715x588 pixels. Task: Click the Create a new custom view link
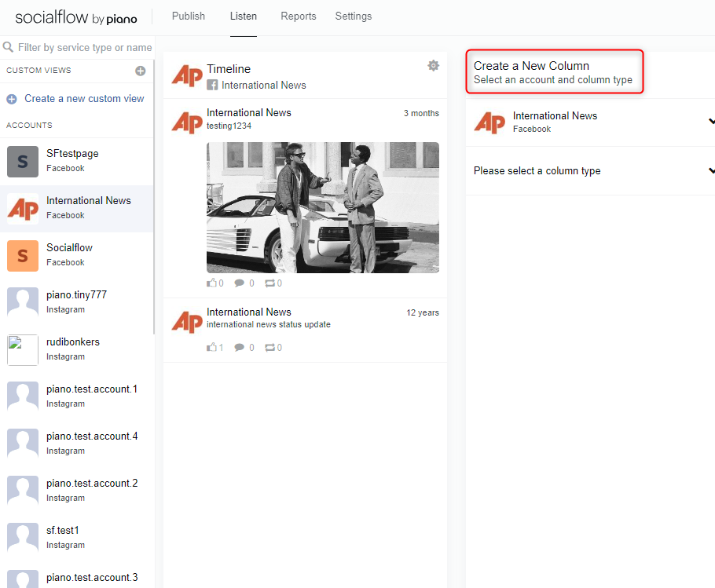pyautogui.click(x=84, y=98)
